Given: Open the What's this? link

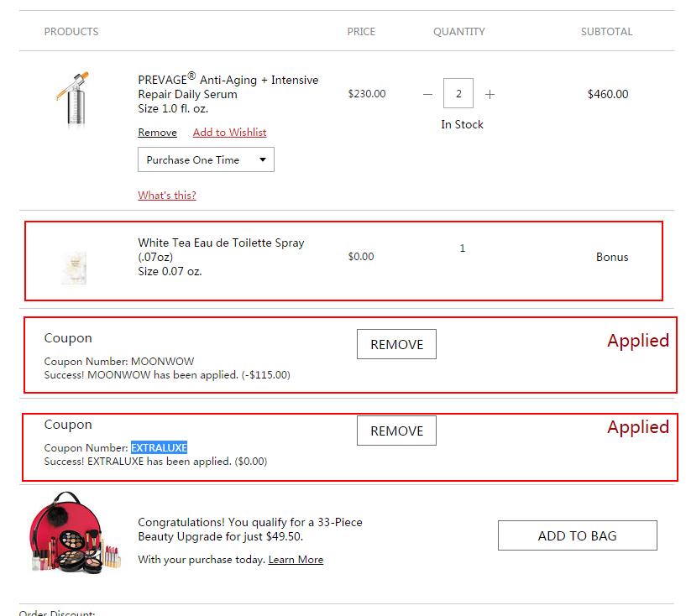Looking at the screenshot, I should tap(167, 195).
